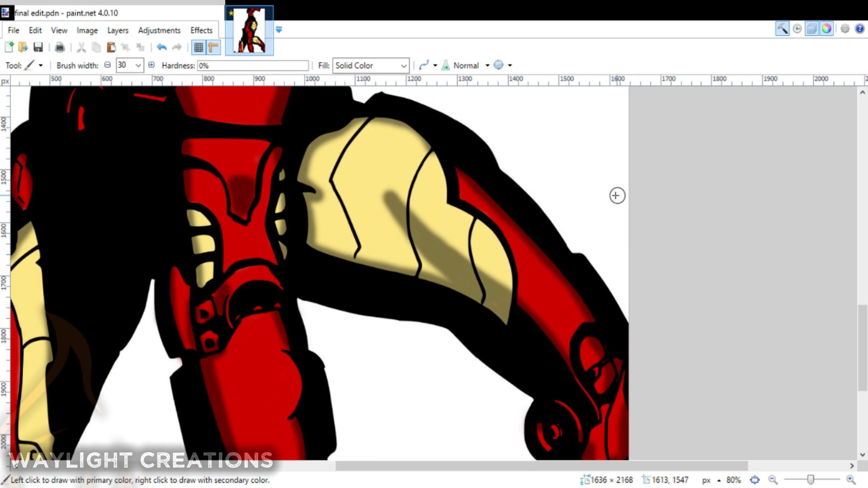Click the paint.net app icon in title bar

6,13
